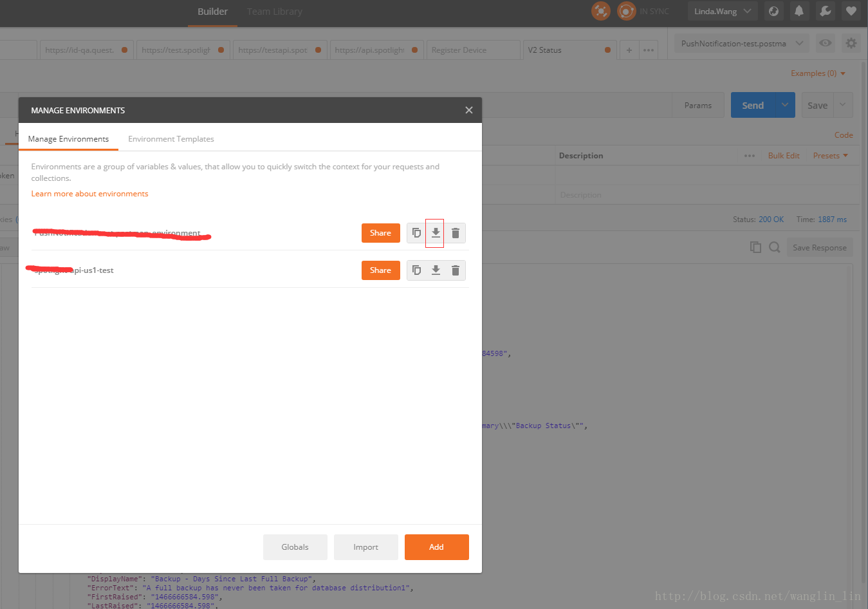The width and height of the screenshot is (868, 609).
Task: Send the request
Action: click(753, 106)
